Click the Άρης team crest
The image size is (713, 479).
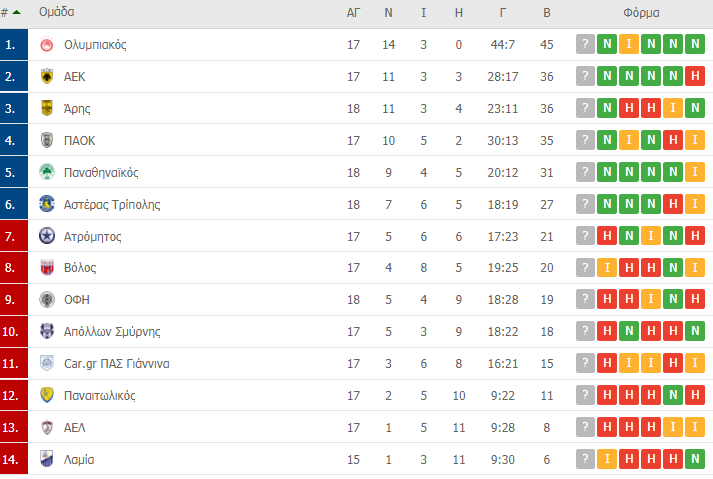(46, 109)
